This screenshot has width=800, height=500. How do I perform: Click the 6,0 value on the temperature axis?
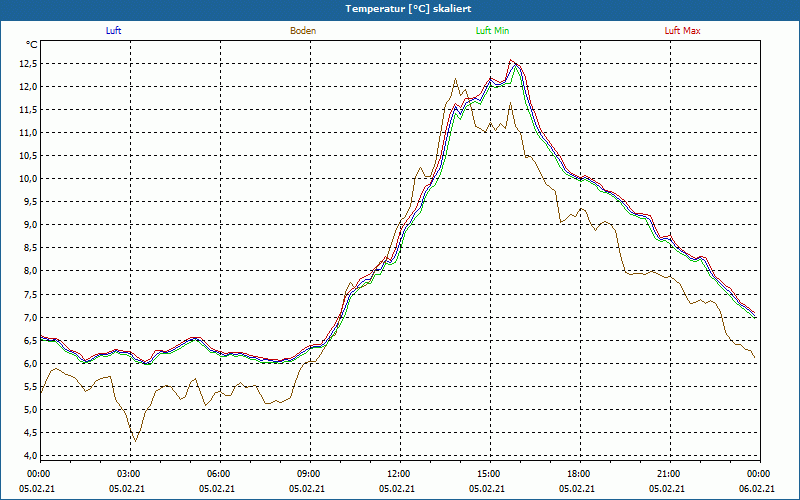point(30,363)
